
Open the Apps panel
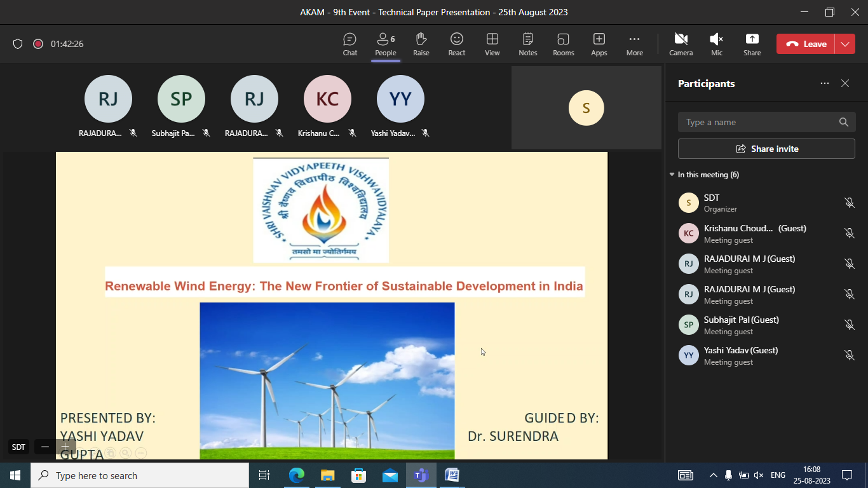tap(599, 44)
